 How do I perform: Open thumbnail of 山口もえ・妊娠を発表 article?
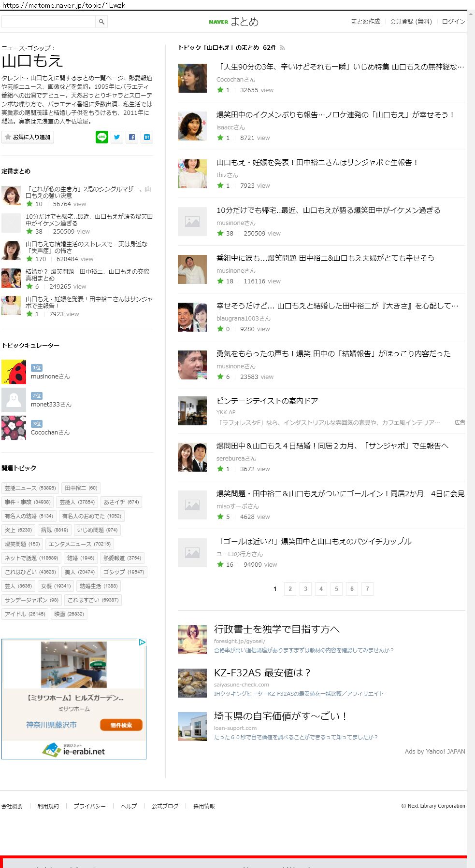click(x=192, y=174)
